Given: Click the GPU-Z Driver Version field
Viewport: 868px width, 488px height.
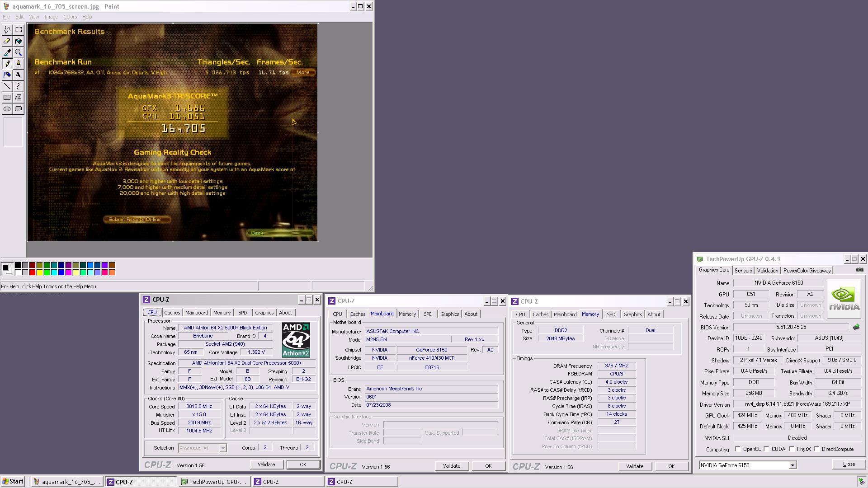Looking at the screenshot, I should (797, 404).
